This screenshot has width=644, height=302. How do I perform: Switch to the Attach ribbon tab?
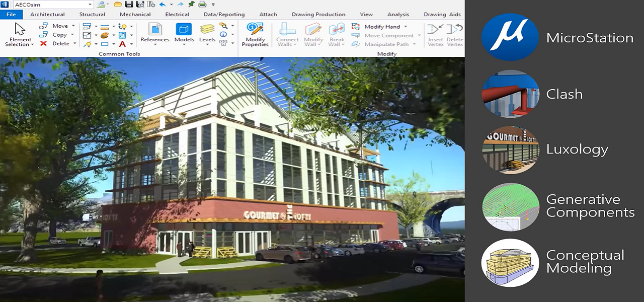pyautogui.click(x=268, y=15)
